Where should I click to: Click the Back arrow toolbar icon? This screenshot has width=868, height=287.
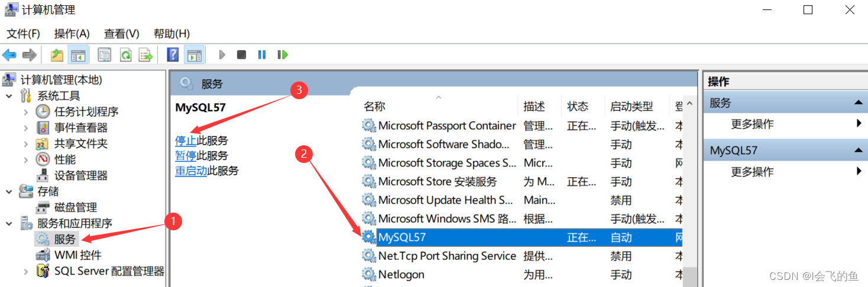click(x=9, y=55)
